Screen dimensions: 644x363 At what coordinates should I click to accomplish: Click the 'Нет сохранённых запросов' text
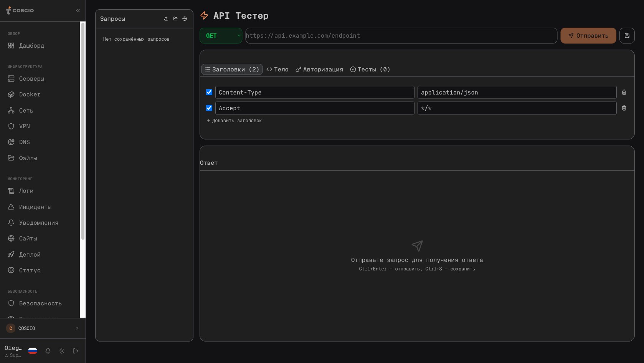point(136,39)
